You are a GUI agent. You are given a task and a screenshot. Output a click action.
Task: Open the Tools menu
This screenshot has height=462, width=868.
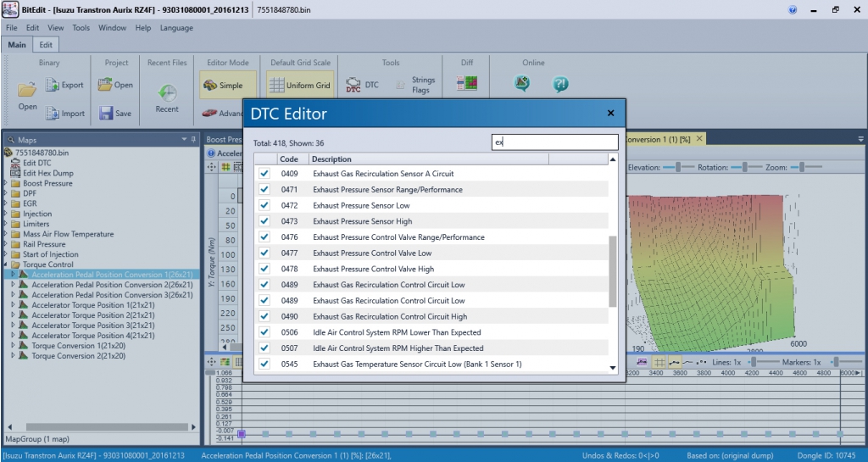(x=81, y=28)
